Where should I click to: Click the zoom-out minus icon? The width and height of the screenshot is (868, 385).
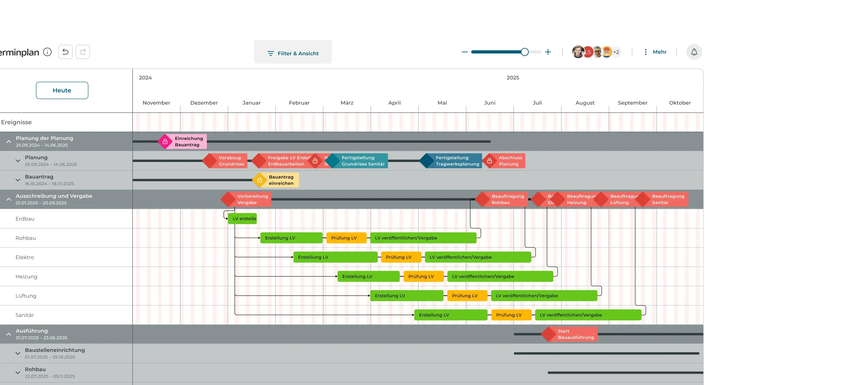coord(465,52)
